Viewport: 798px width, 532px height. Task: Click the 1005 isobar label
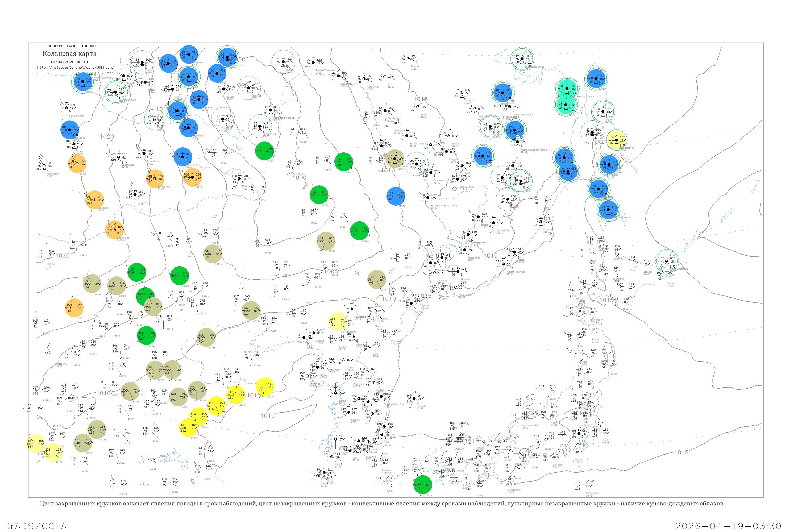pyautogui.click(x=331, y=271)
